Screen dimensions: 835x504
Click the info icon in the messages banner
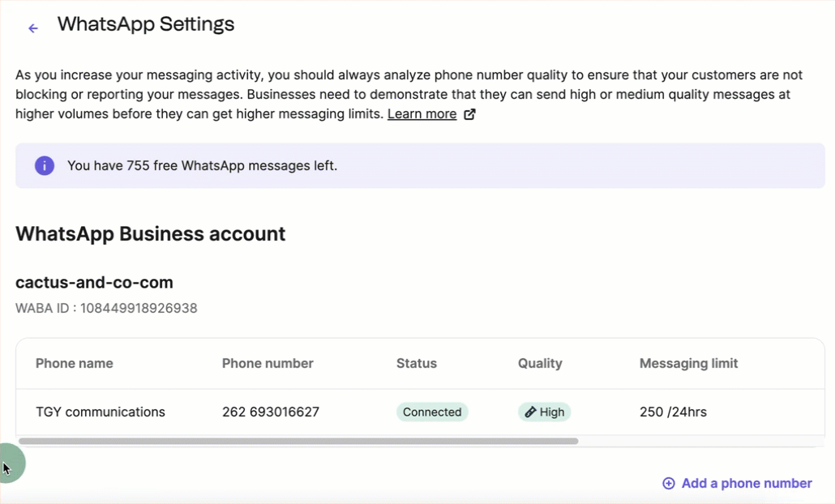click(x=44, y=165)
